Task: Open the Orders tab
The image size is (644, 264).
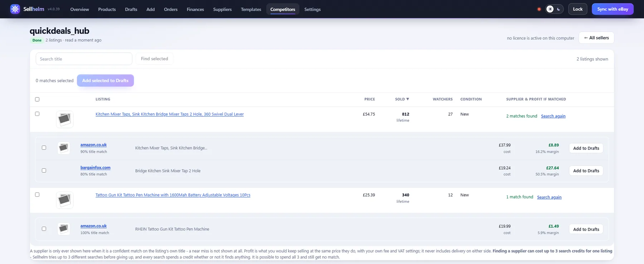Action: [171, 9]
